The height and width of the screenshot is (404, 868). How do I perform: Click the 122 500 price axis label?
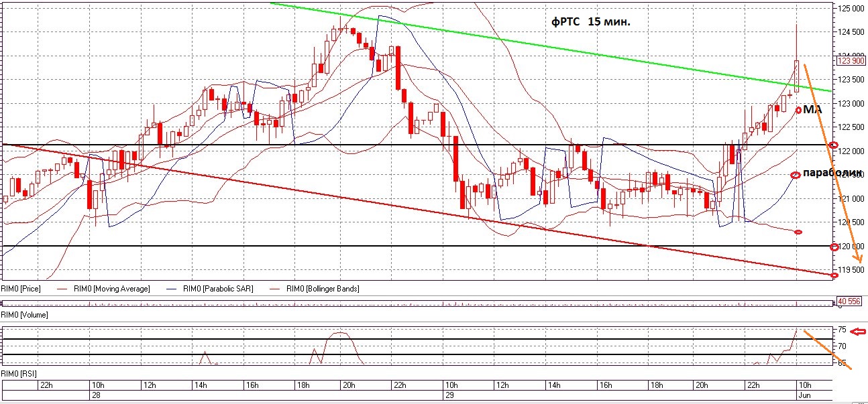click(851, 127)
